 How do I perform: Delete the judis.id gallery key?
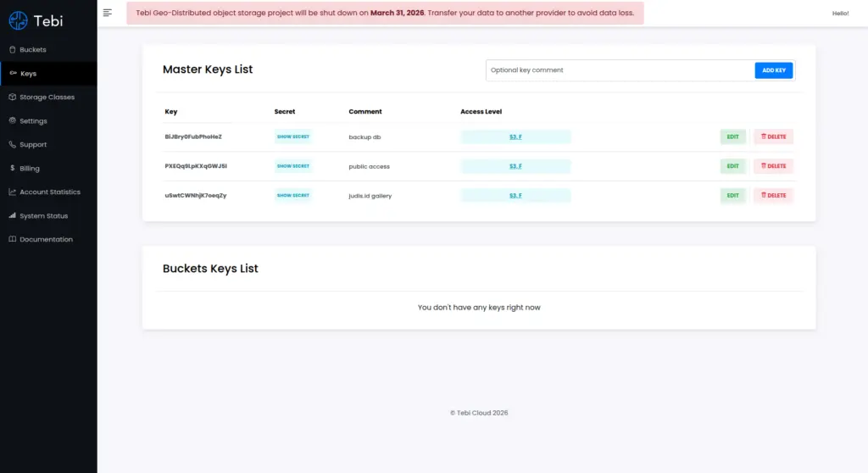click(773, 196)
